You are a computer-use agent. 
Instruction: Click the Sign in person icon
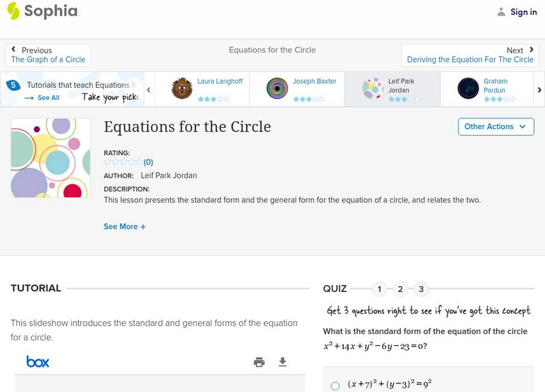coord(501,12)
